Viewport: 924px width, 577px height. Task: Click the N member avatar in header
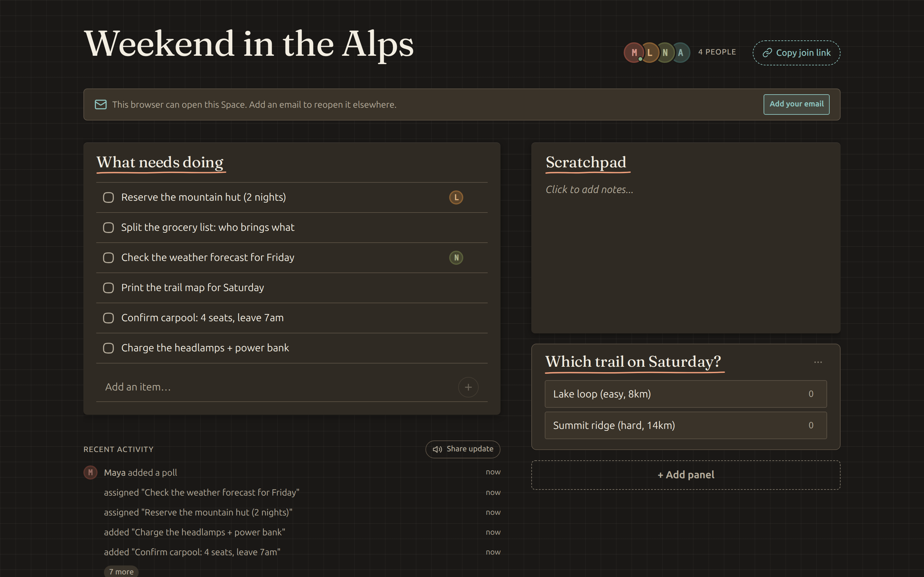click(665, 53)
